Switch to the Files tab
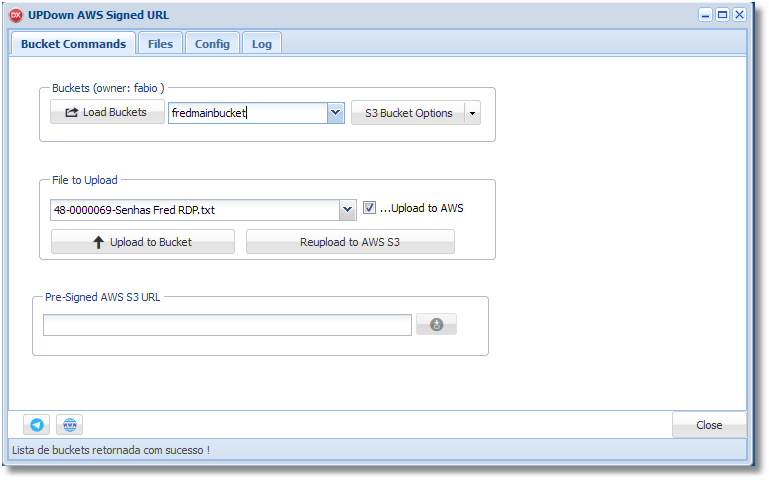This screenshot has width=769, height=480. coord(160,44)
